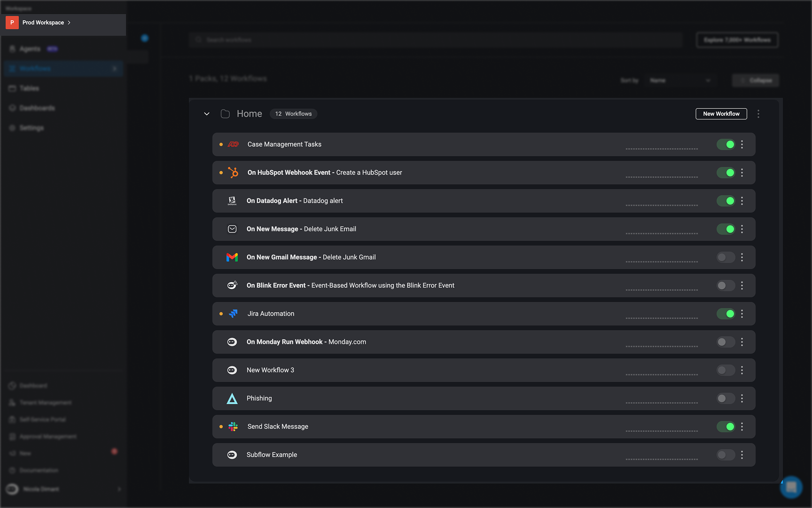Enable the Monday.com webhook workflow toggle
Screen dimensions: 812x508
tap(726, 342)
